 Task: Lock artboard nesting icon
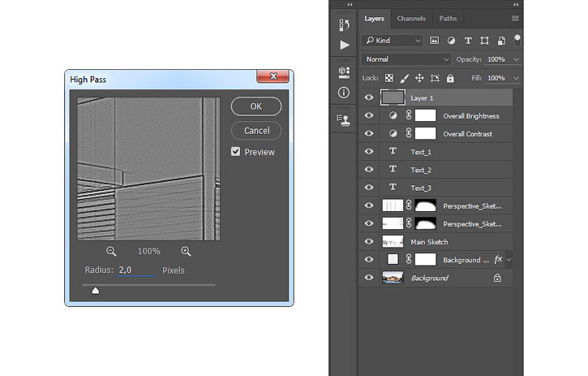pyautogui.click(x=435, y=78)
